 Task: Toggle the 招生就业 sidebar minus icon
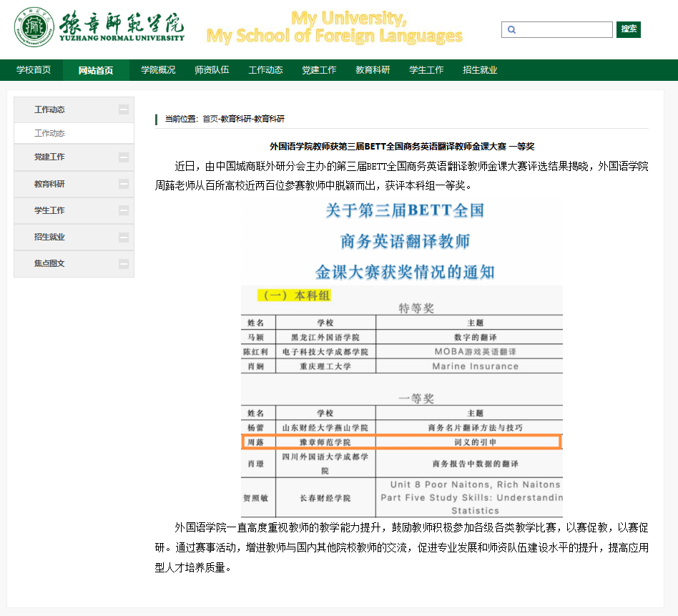click(124, 237)
